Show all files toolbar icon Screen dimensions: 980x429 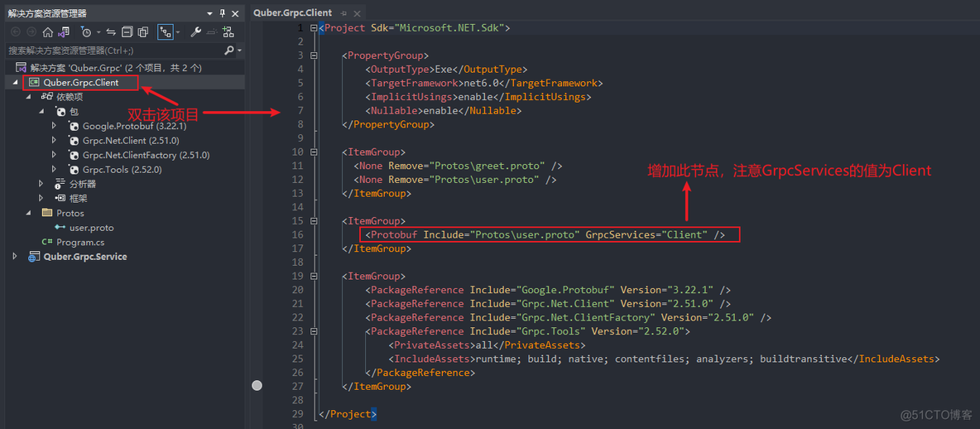point(143,32)
